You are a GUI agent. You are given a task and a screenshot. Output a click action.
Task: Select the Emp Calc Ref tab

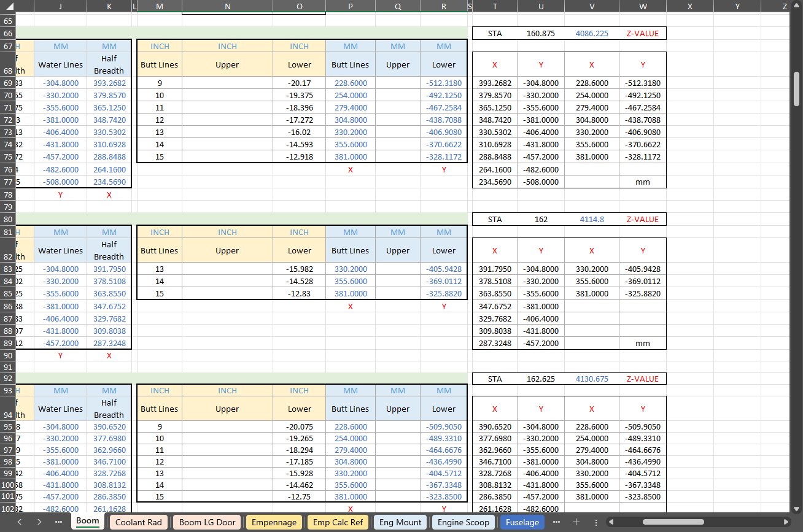[338, 522]
